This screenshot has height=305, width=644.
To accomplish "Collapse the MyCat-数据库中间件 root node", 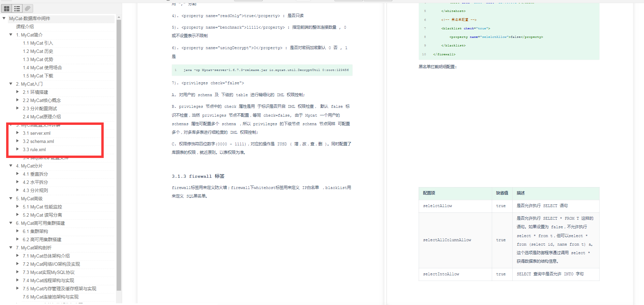I will (x=4, y=18).
